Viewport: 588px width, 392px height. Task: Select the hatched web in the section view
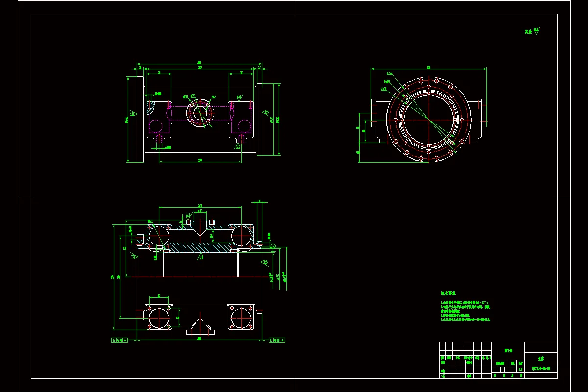point(200,247)
